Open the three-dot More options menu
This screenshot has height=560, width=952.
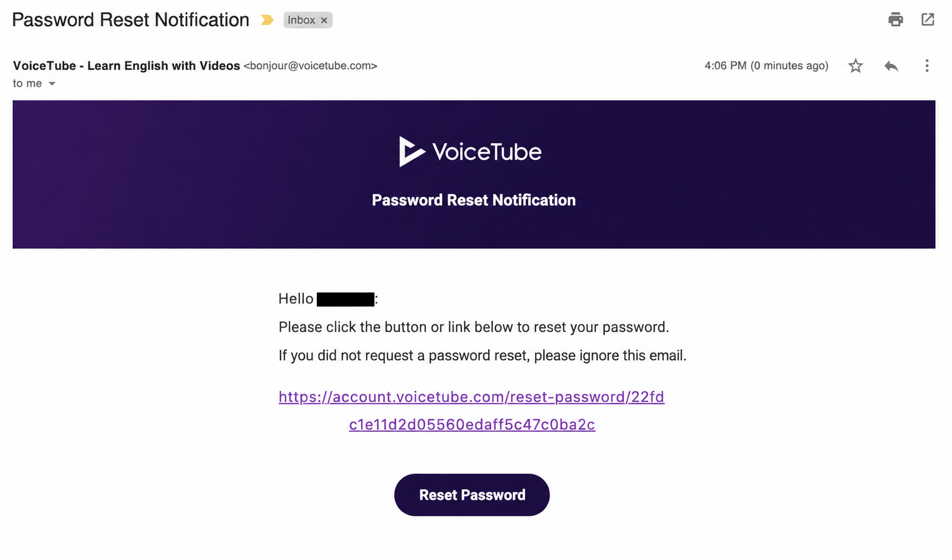pyautogui.click(x=927, y=66)
